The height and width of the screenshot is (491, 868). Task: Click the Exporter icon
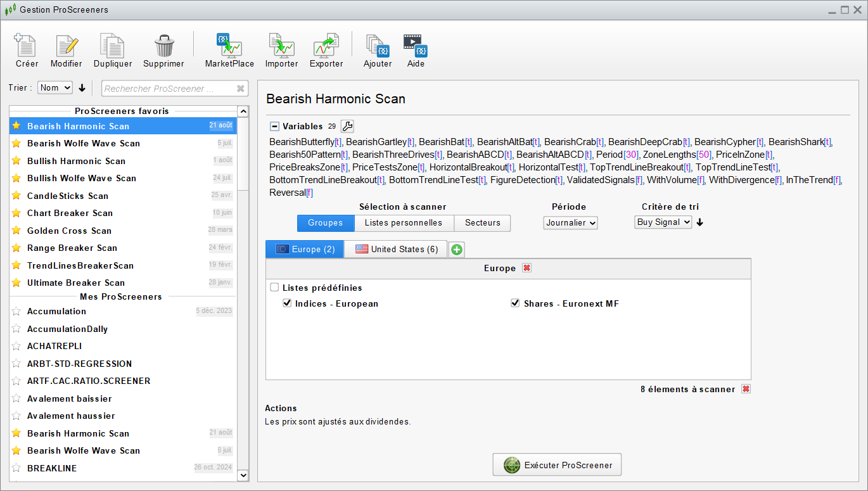(326, 46)
